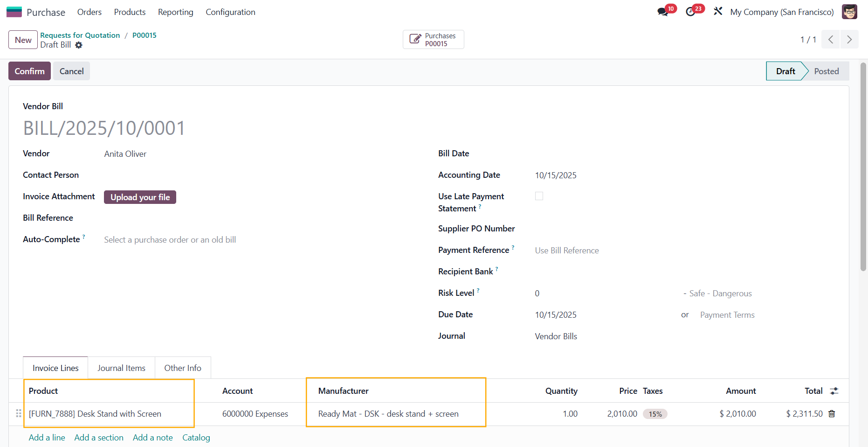
Task: Click the gear icon beside Draft Bill
Action: click(x=79, y=45)
